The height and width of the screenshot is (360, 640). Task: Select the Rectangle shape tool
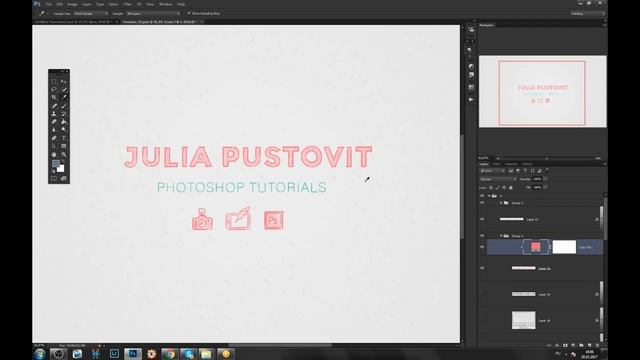pyautogui.click(x=64, y=146)
